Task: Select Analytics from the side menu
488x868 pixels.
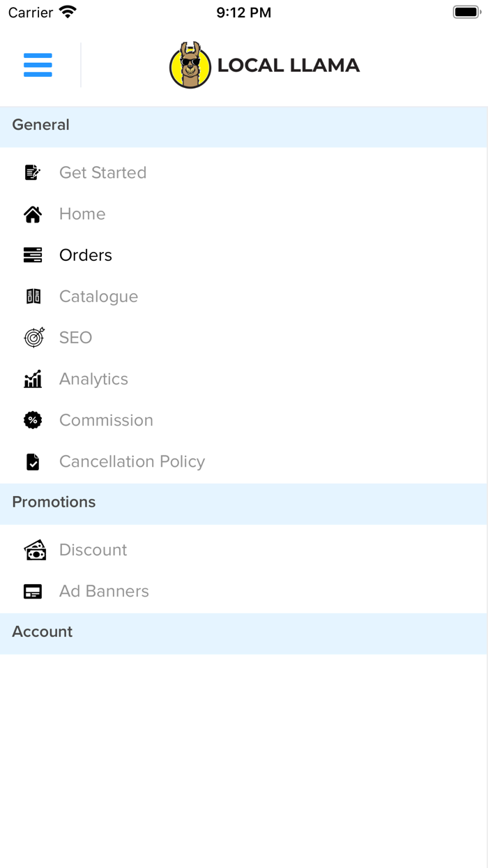Action: coord(93,379)
